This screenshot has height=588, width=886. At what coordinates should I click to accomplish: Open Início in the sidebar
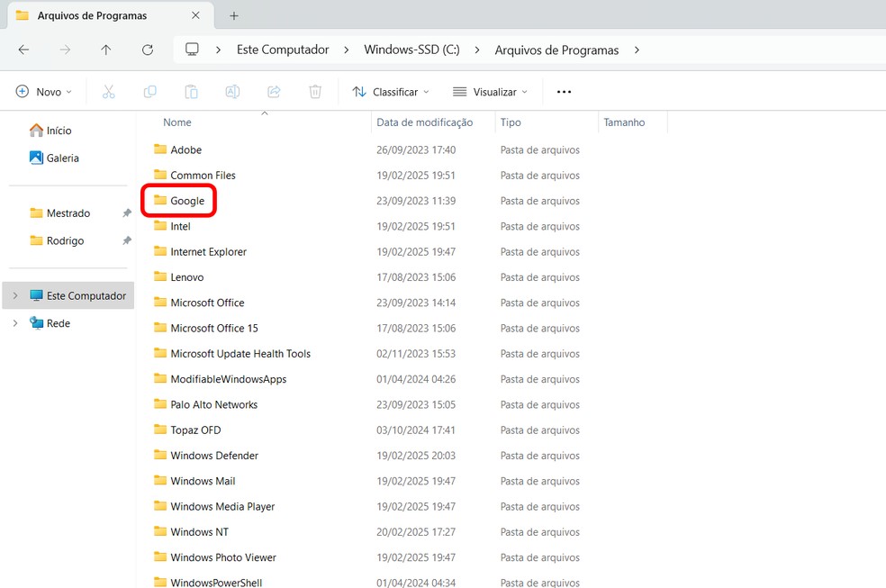(50, 131)
